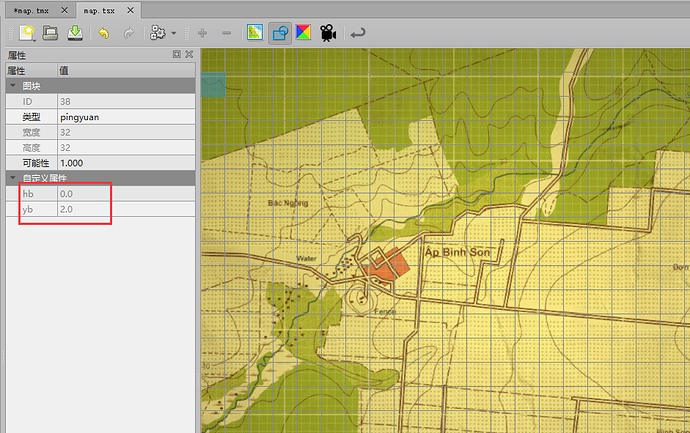Open the Terrain editing tool
The image size is (690, 433).
[x=255, y=33]
